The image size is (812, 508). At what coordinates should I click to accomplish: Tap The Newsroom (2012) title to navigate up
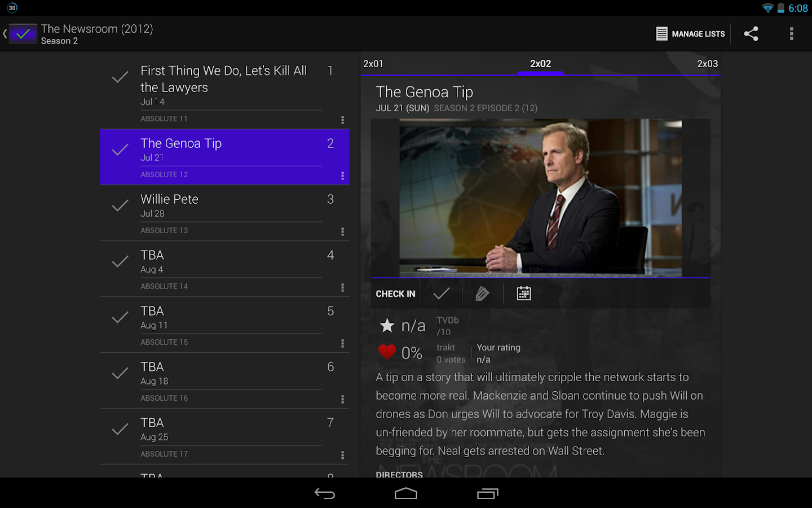click(97, 29)
